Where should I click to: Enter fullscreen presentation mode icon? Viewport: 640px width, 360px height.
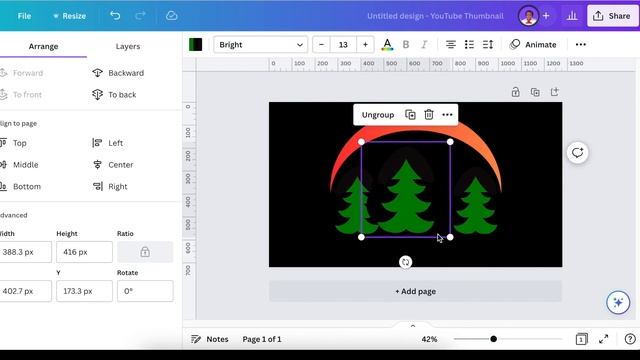tap(603, 339)
